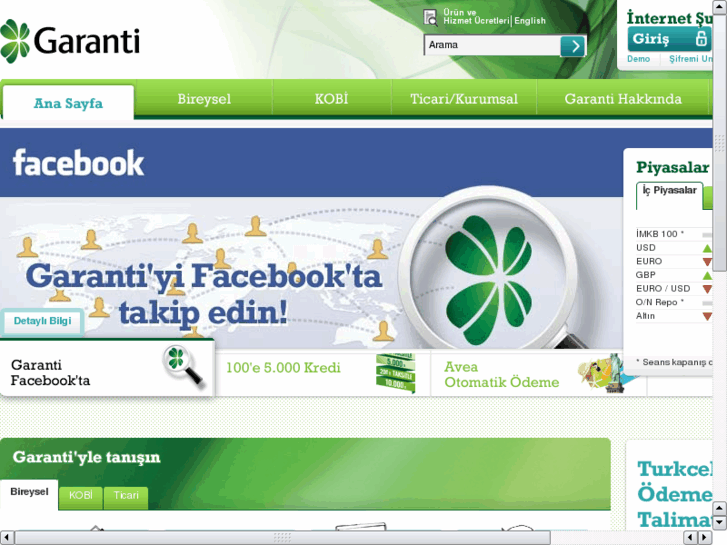Click the lock icon on Giriş
The width and height of the screenshot is (727, 545).
click(x=701, y=38)
